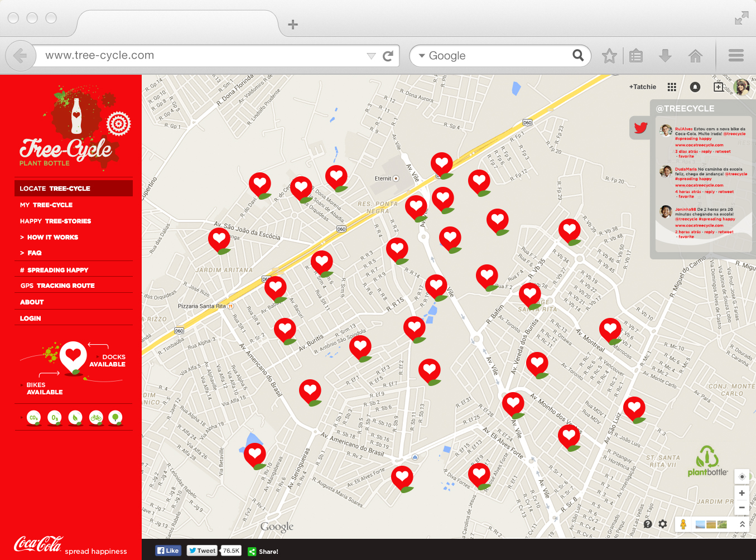Open downloads arrow icon in browser toolbar
This screenshot has width=756, height=560.
point(665,56)
